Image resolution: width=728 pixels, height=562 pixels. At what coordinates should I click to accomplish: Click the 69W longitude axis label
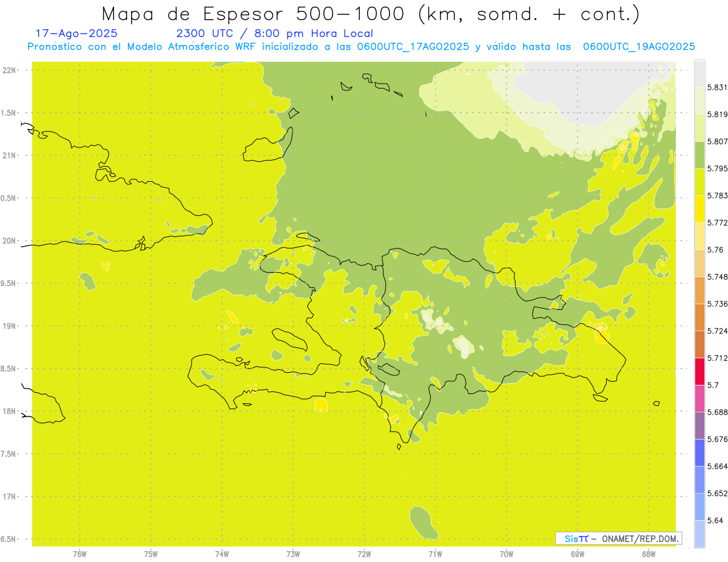(x=578, y=554)
